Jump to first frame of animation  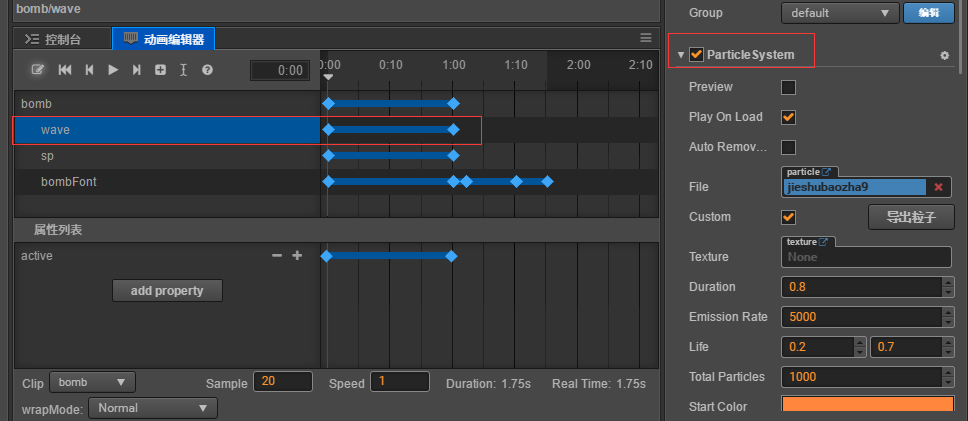tap(65, 70)
